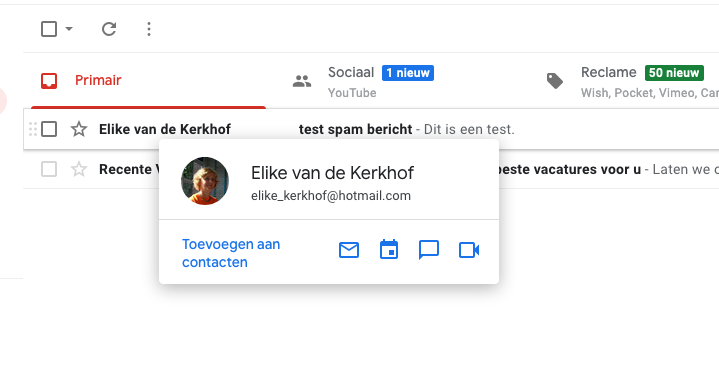Viewport: 719px width, 386px height.
Task: Star the Recente vacatures email
Action: click(x=79, y=169)
